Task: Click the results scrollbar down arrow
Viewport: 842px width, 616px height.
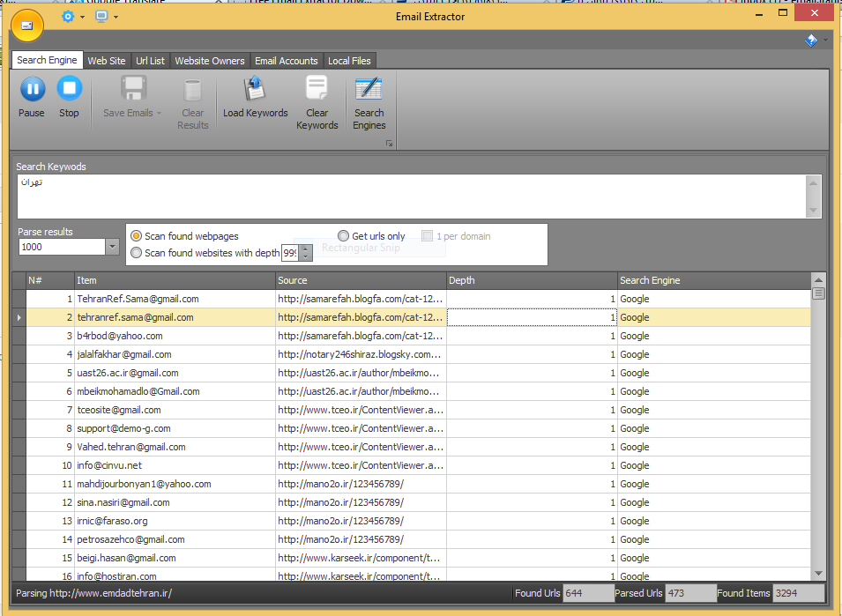Action: pos(818,574)
